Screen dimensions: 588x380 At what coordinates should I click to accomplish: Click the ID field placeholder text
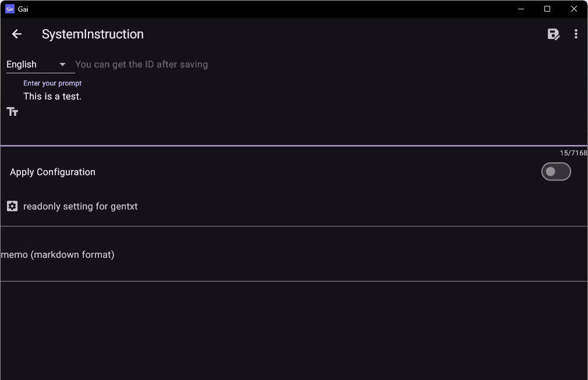[x=141, y=65]
